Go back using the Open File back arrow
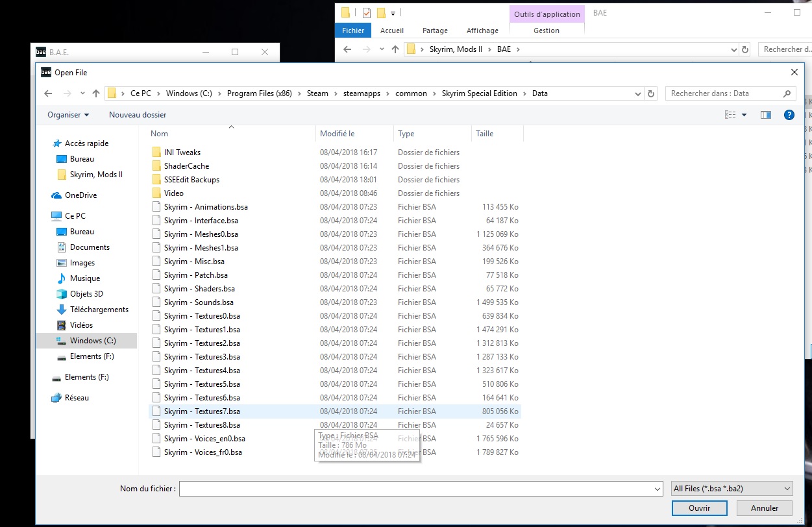812x527 pixels. point(48,93)
